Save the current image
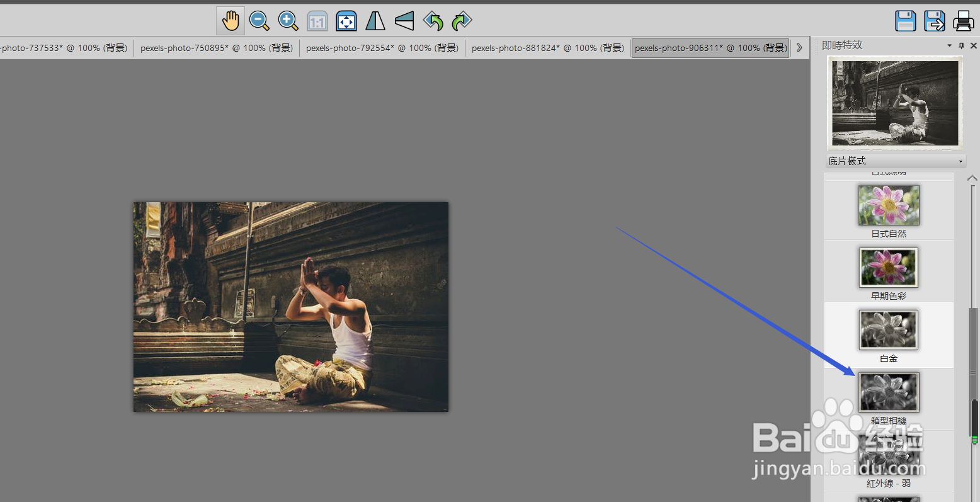Viewport: 980px width, 502px height. [905, 21]
